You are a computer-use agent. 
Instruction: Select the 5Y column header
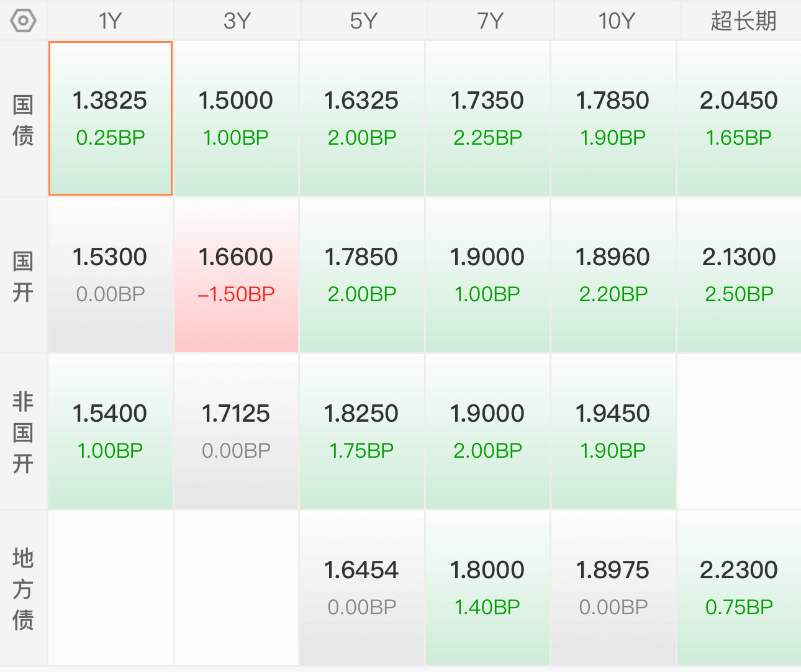pyautogui.click(x=363, y=20)
